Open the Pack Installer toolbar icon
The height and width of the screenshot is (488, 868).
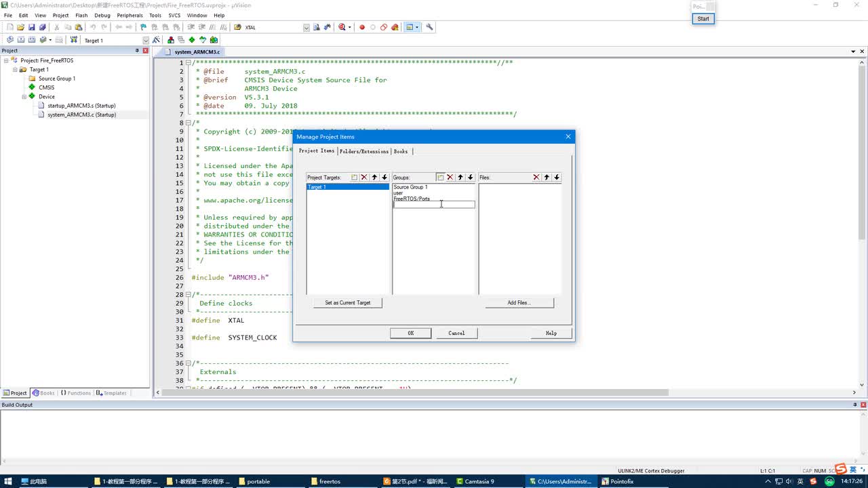pyautogui.click(x=214, y=40)
